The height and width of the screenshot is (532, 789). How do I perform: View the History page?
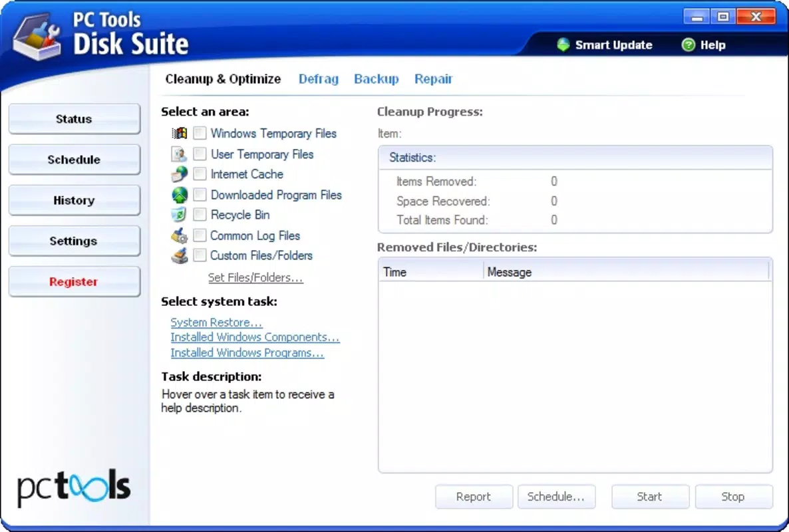[75, 200]
